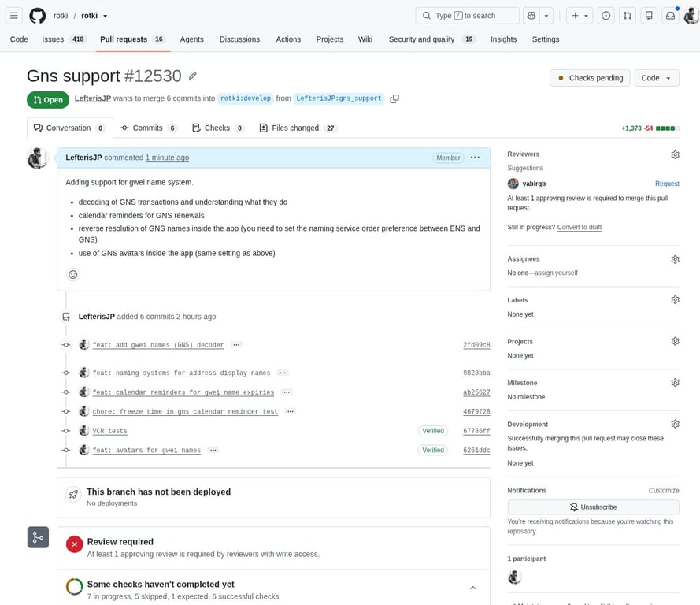Open the Wiki repository tab

(365, 39)
